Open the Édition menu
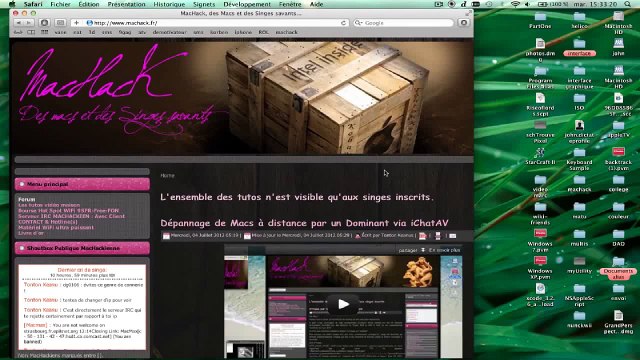Viewport: 640px width, 360px height. tap(89, 4)
